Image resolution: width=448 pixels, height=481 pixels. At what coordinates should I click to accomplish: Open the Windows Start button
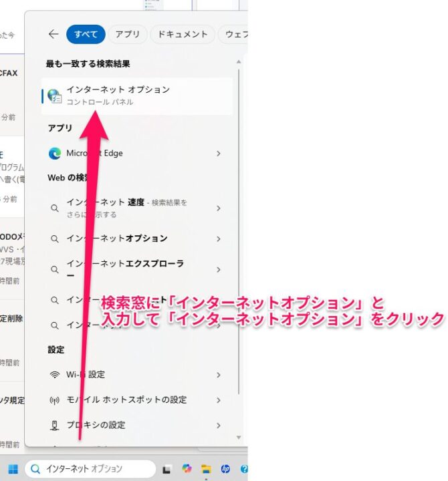pyautogui.click(x=12, y=469)
